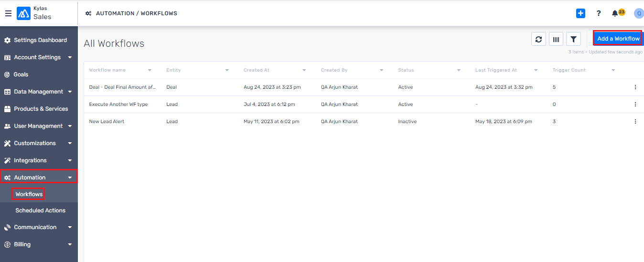Viewport: 644px width, 262px height.
Task: Refresh the workflows list
Action: coord(538,39)
